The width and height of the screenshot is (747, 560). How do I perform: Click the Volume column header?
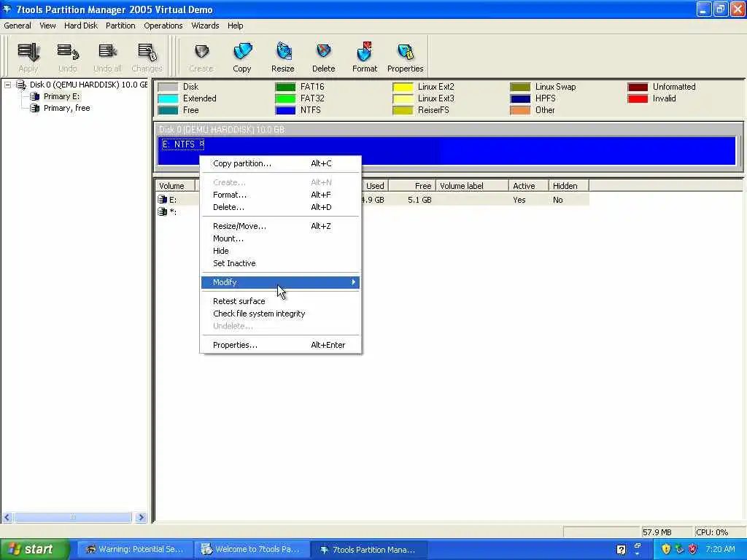pyautogui.click(x=174, y=186)
